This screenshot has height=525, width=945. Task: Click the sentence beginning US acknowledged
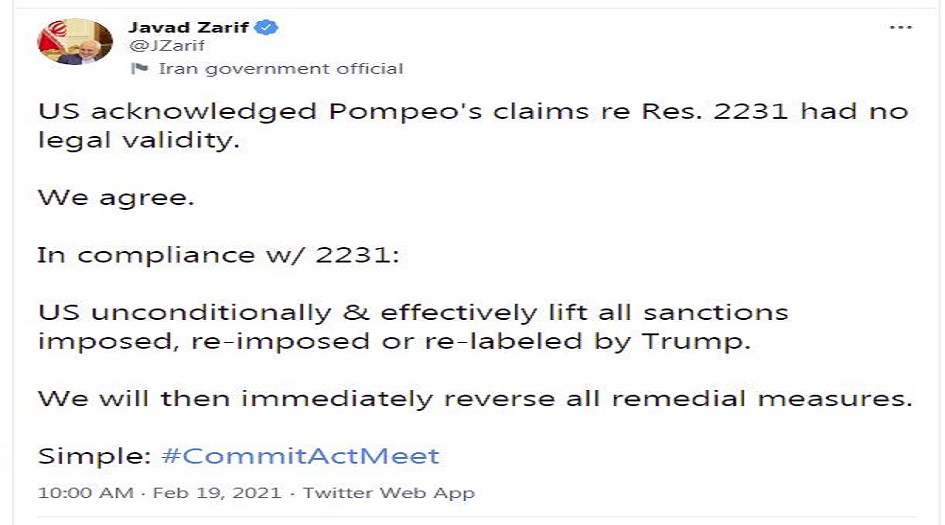[x=472, y=112]
